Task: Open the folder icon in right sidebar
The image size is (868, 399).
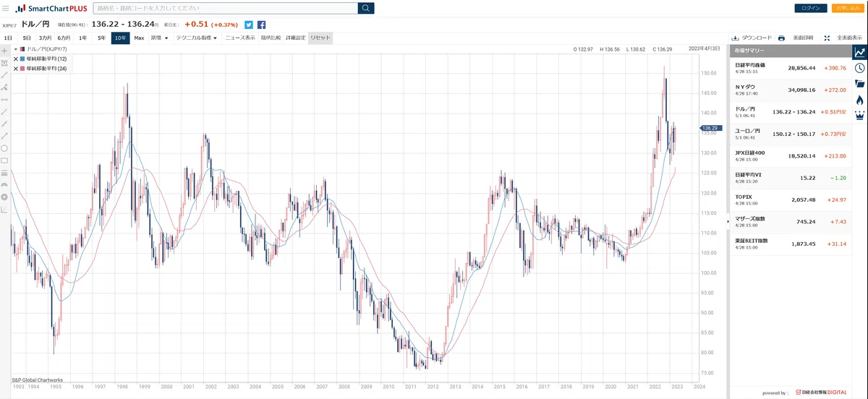Action: (859, 84)
